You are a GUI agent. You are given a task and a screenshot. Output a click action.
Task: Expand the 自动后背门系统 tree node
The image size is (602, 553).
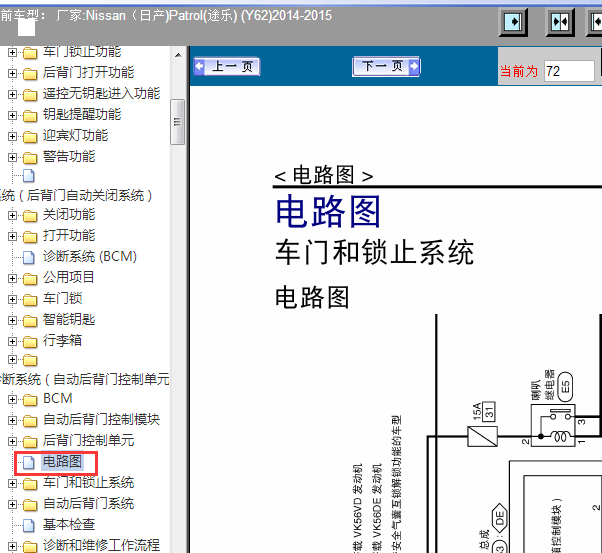[x=12, y=505]
